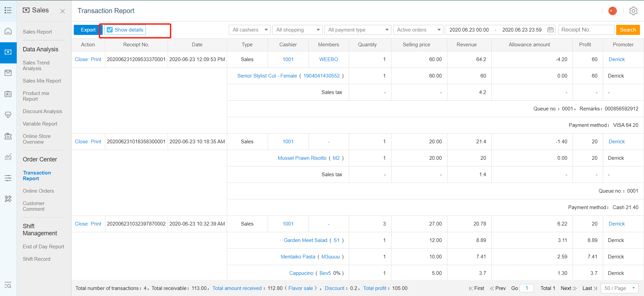
Task: Open the sliders settings icon in rail
Action: [8, 178]
